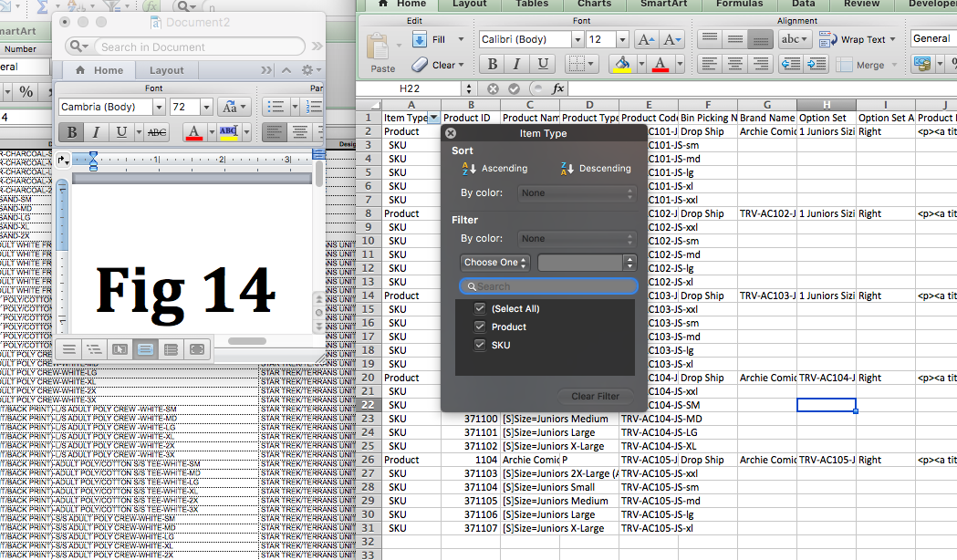Click the Clear Filter button
The width and height of the screenshot is (957, 560).
[x=595, y=397]
